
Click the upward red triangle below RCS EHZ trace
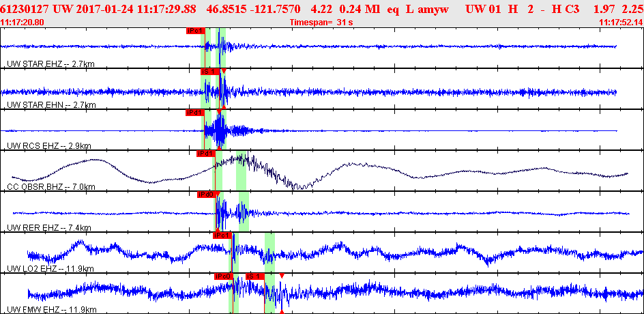pos(219,148)
